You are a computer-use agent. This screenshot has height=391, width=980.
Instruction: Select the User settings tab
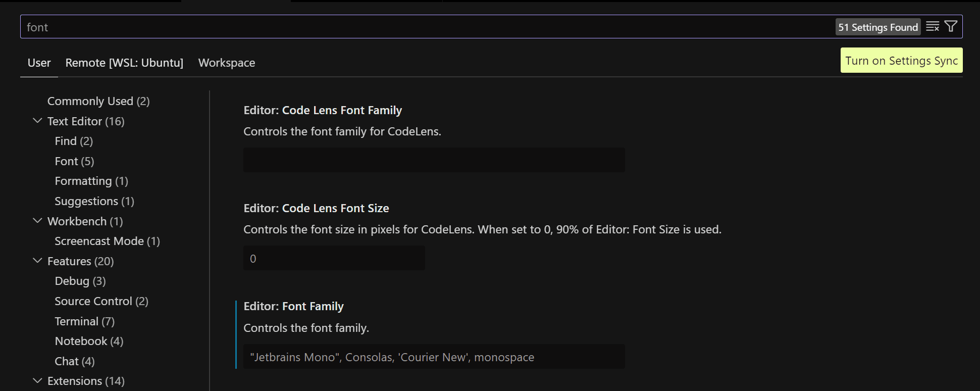pos(39,63)
